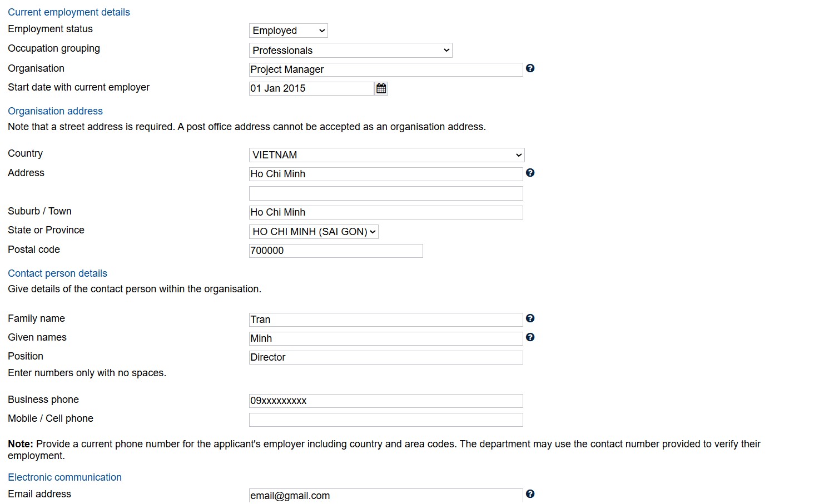Screen dimensions: 819x504
Task: Click the Business phone field
Action: [x=386, y=401]
